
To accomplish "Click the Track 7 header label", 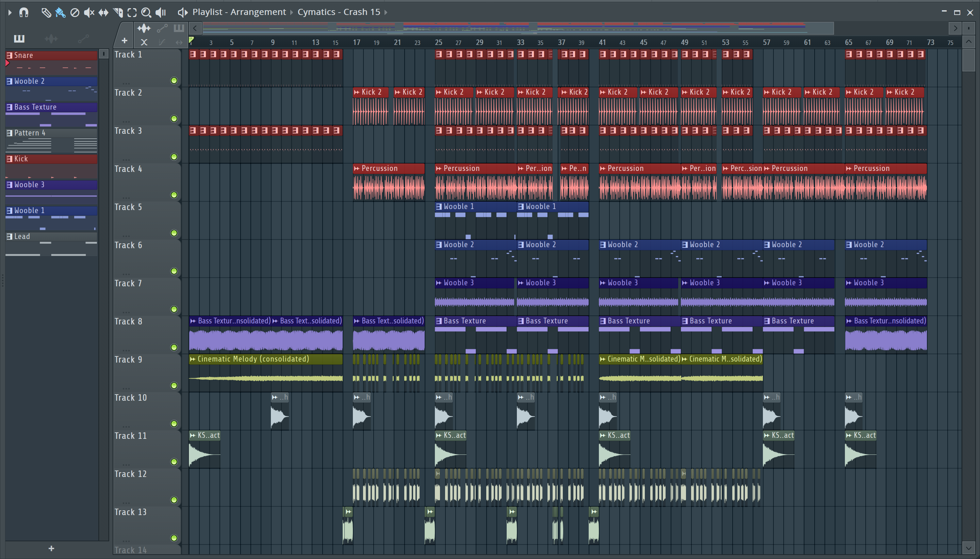I will (x=128, y=283).
